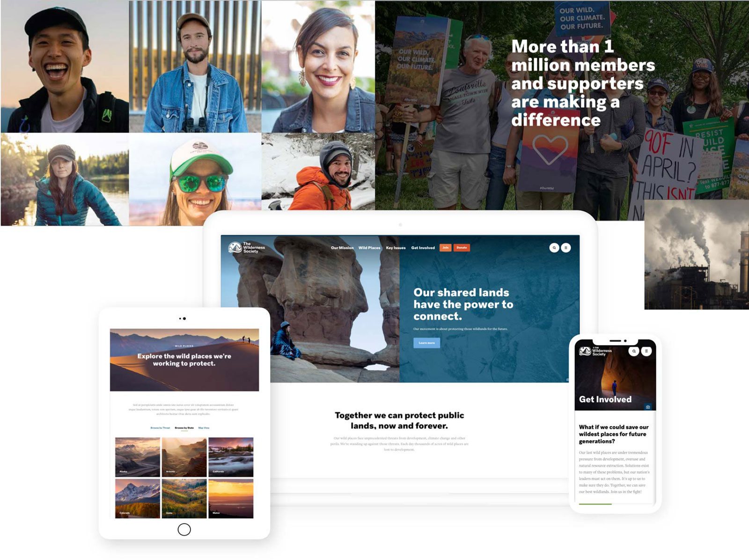Open the Wild Places menu item
The width and height of the screenshot is (749, 560).
pyautogui.click(x=369, y=248)
